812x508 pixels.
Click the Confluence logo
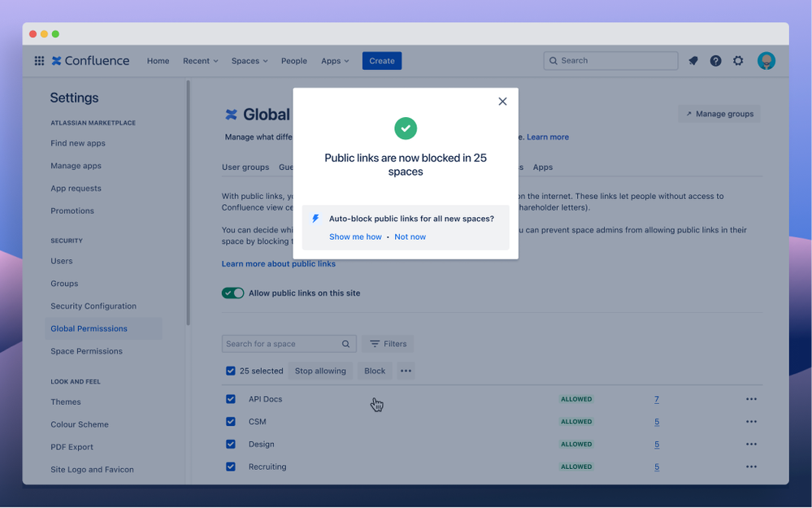click(90, 61)
